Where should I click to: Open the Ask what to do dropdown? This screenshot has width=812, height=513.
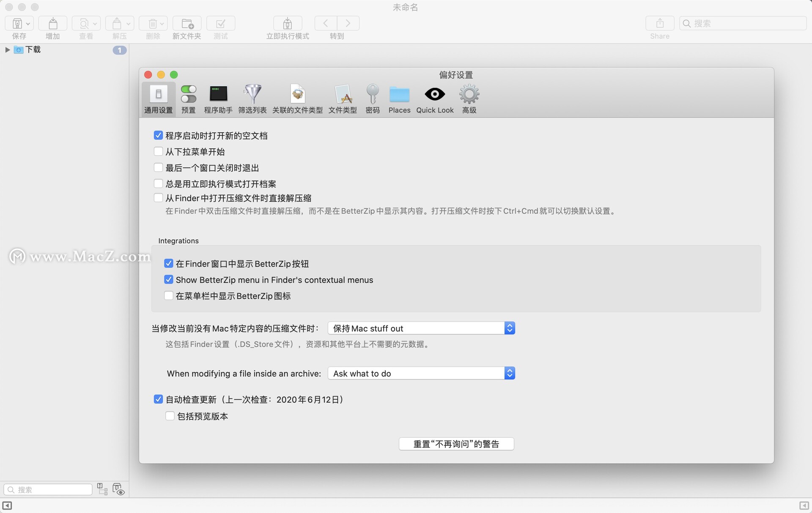pyautogui.click(x=421, y=373)
